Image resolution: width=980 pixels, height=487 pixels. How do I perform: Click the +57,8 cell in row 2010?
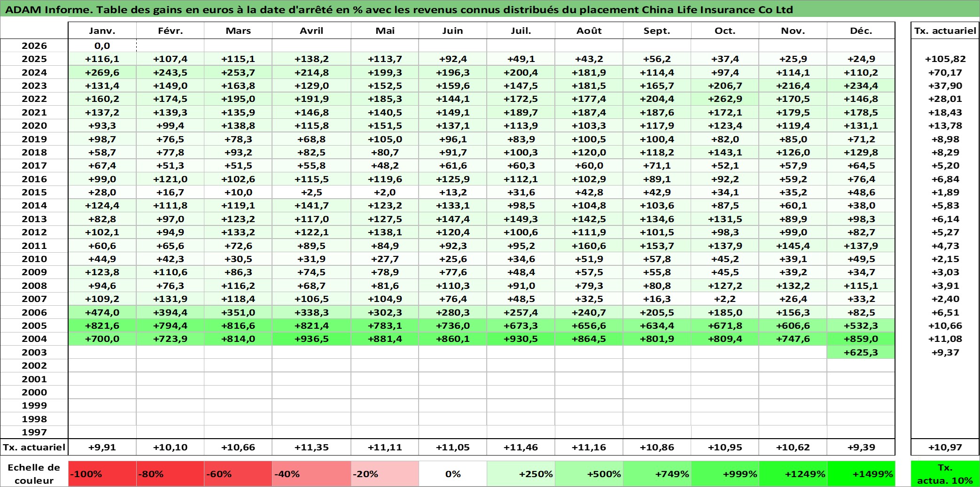(x=657, y=259)
